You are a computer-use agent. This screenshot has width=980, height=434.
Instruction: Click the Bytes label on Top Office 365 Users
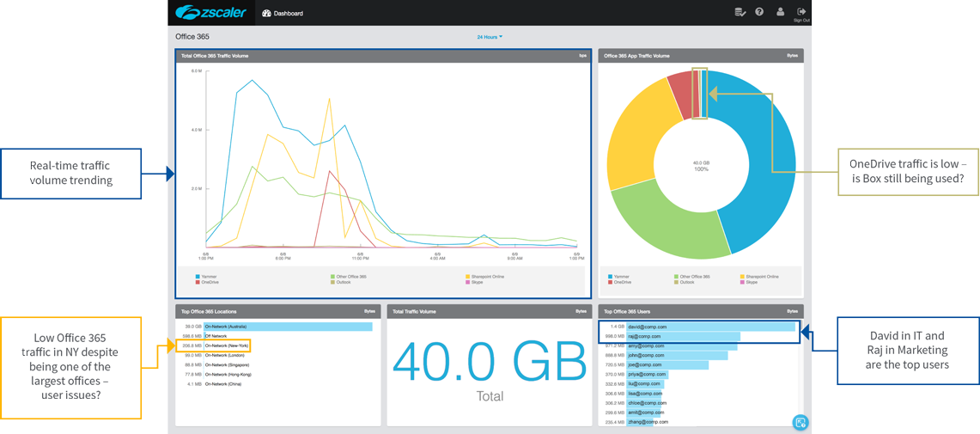click(x=793, y=311)
